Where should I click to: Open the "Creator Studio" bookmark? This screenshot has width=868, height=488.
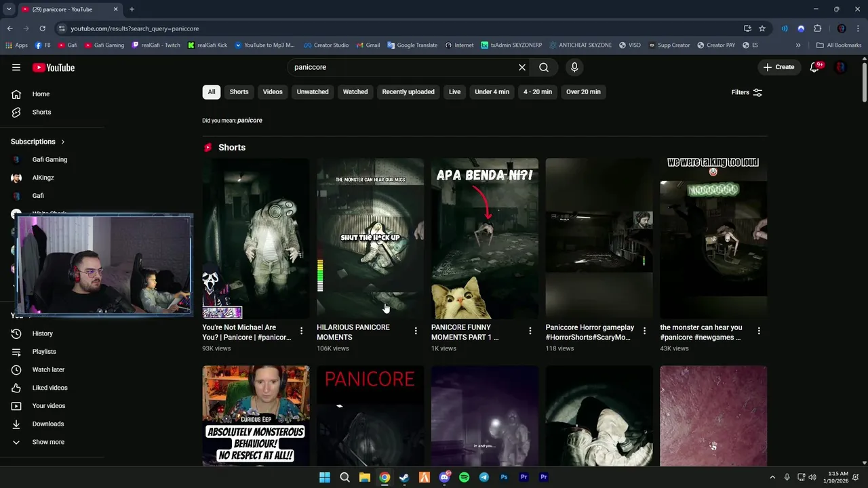tap(326, 45)
